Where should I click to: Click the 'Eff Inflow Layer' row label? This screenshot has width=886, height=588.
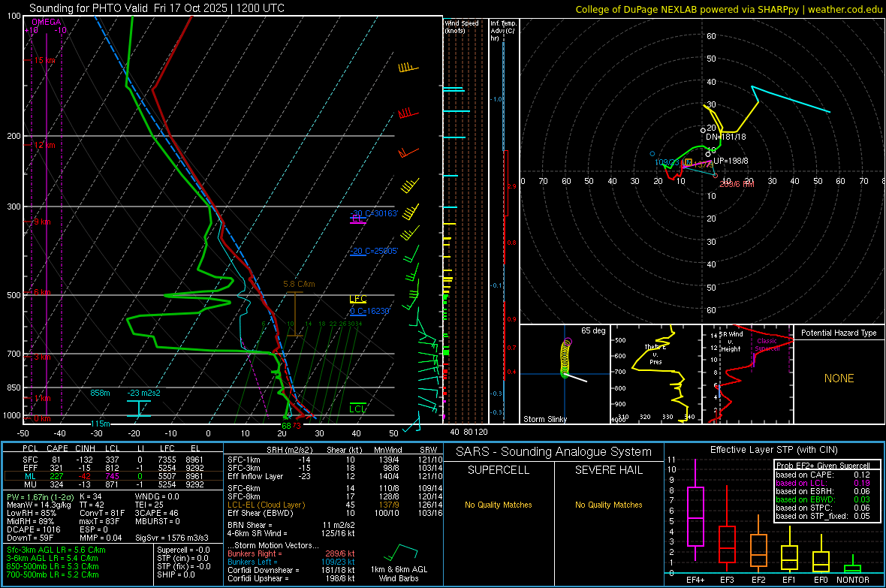click(x=256, y=477)
